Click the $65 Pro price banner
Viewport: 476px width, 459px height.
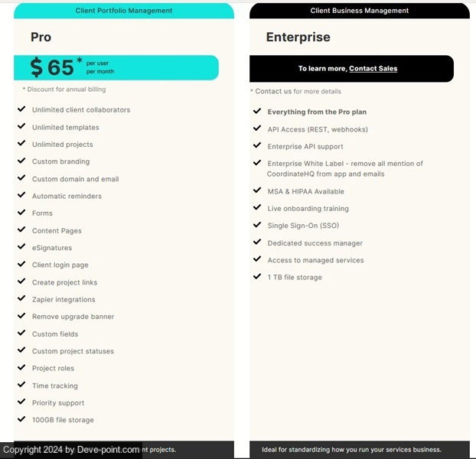(x=116, y=67)
